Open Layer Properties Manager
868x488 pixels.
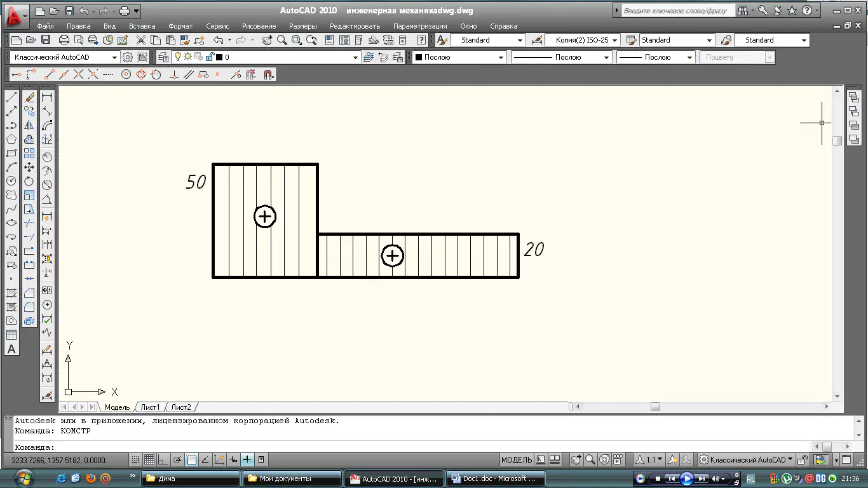[163, 57]
